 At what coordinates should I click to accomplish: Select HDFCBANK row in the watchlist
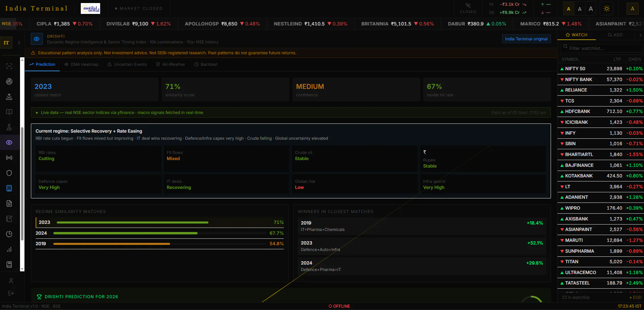point(601,112)
